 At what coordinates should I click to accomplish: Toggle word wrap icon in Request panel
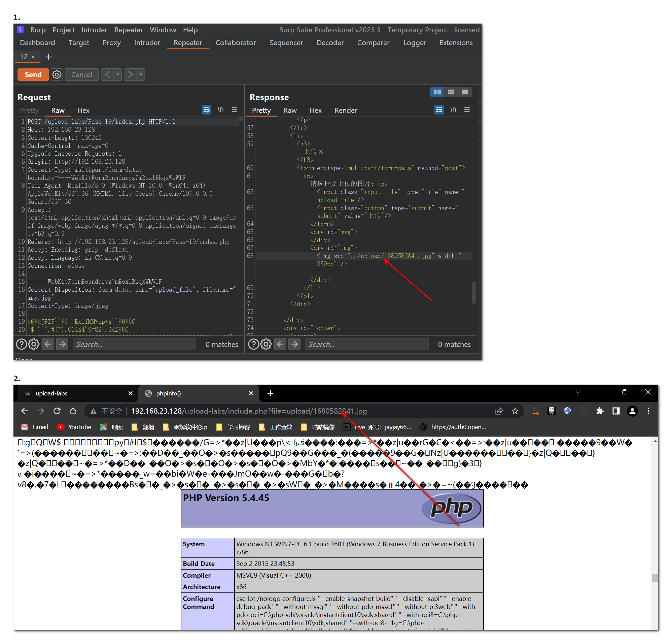206,110
